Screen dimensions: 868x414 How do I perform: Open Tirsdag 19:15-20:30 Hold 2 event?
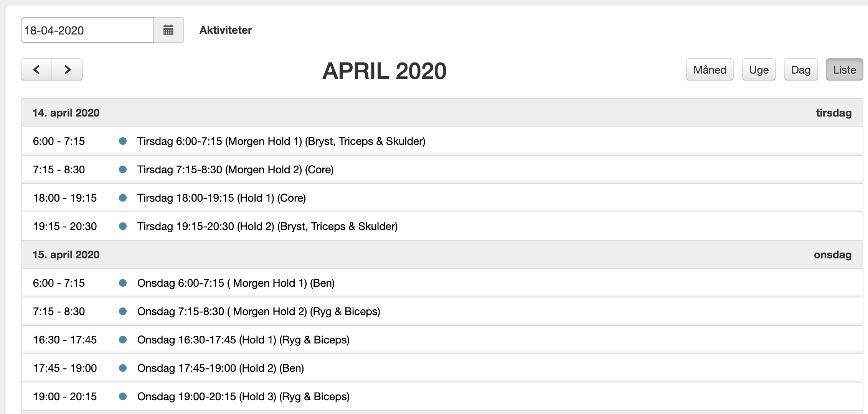267,226
